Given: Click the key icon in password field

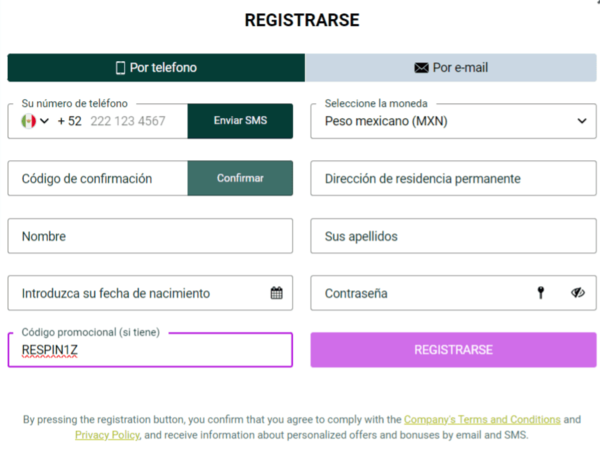Looking at the screenshot, I should click(x=541, y=293).
